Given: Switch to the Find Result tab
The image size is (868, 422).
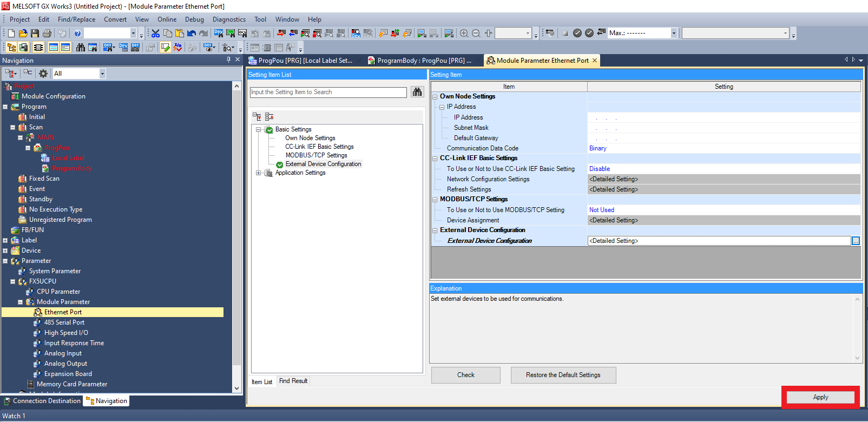Looking at the screenshot, I should tap(293, 381).
